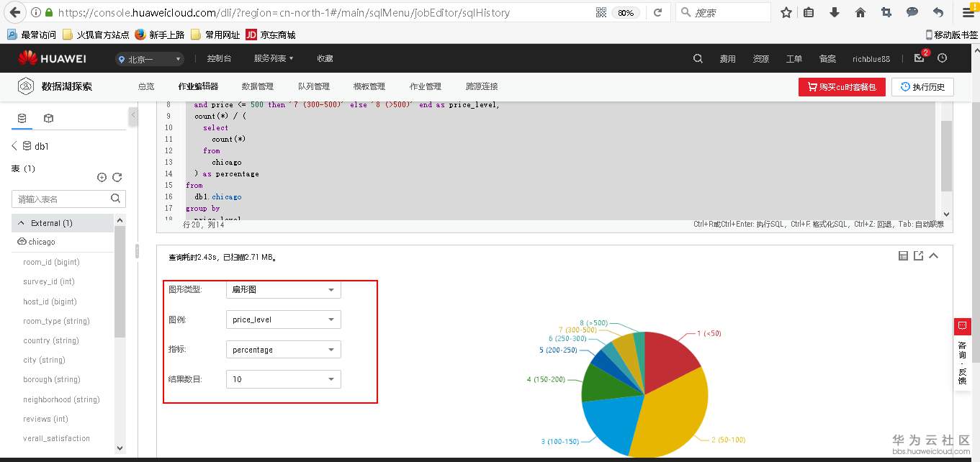Screen dimensions: 980x462
Task: Open the search magnifier in the HUAWEI top bar
Action: (x=697, y=58)
